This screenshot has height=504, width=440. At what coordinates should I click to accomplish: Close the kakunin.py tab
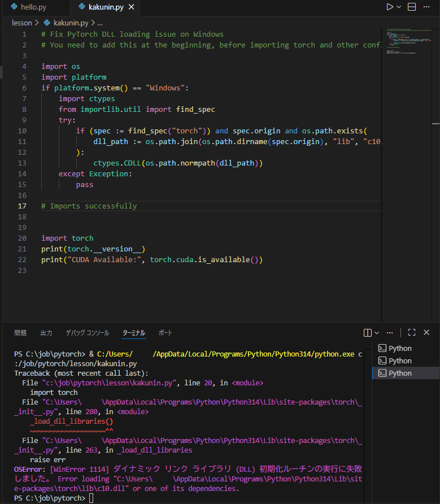point(132,7)
